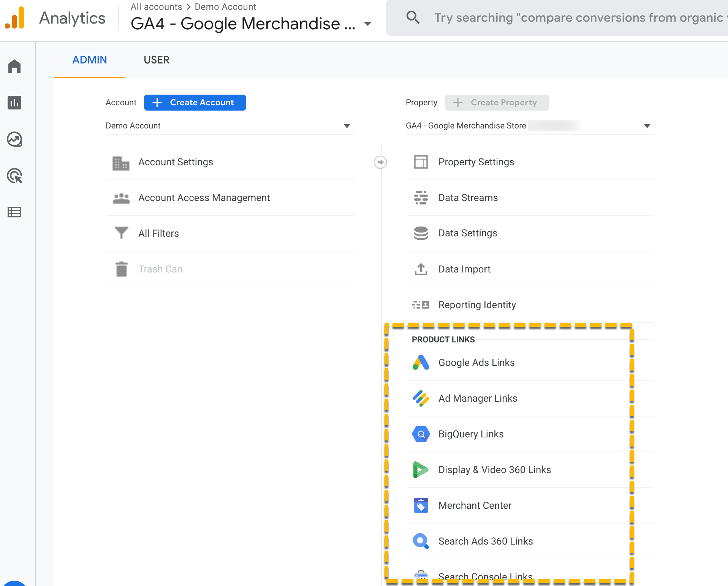728x586 pixels.
Task: Click the Data Streams icon
Action: coord(421,198)
